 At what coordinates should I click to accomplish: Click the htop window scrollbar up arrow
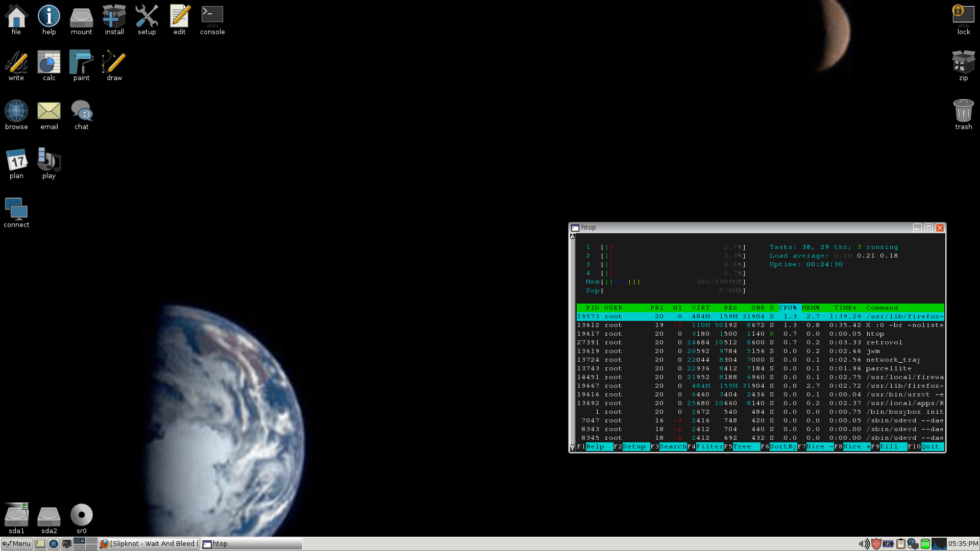pos(573,237)
